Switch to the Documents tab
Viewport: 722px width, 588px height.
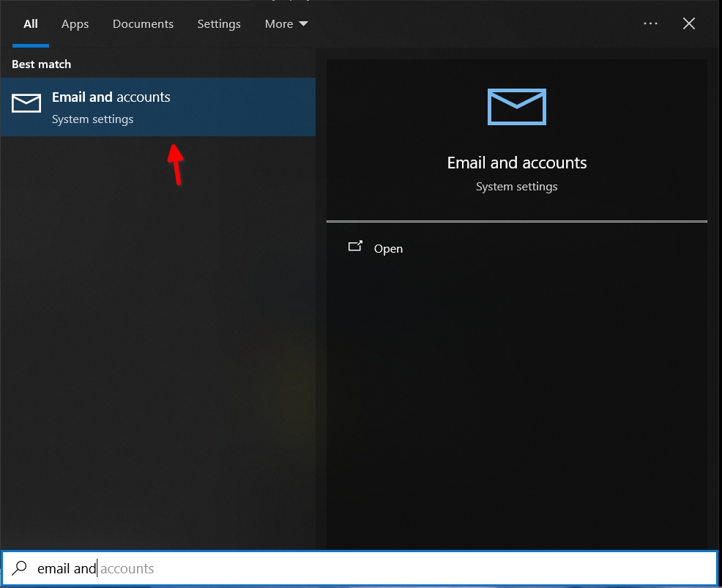(x=143, y=23)
